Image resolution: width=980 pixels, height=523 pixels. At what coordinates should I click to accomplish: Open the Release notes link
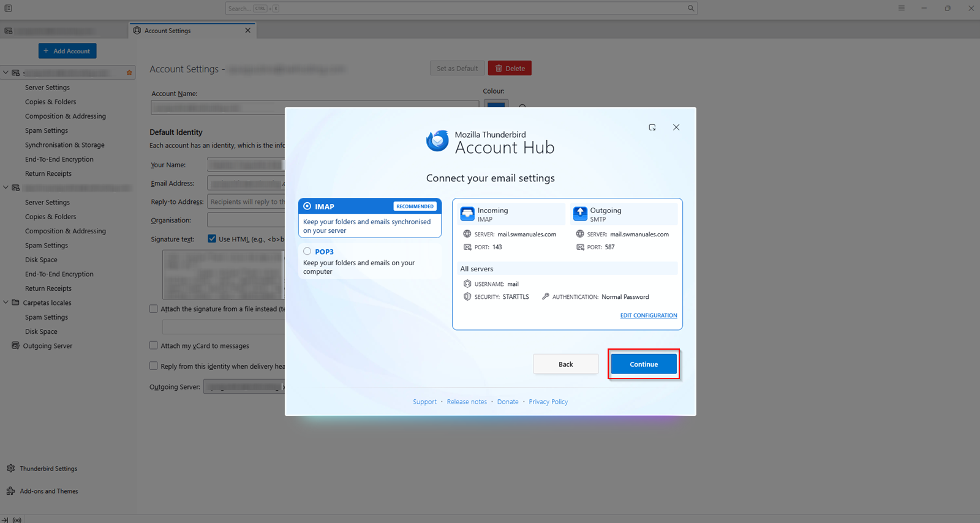pos(467,402)
